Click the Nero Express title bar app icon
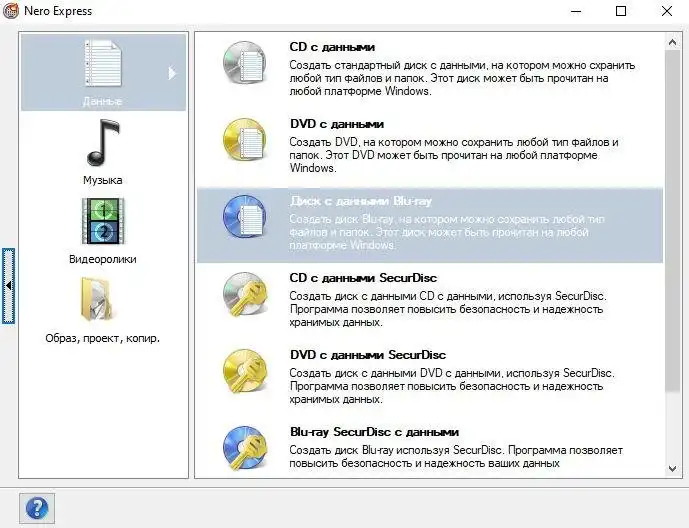The width and height of the screenshot is (689, 528). [x=11, y=11]
